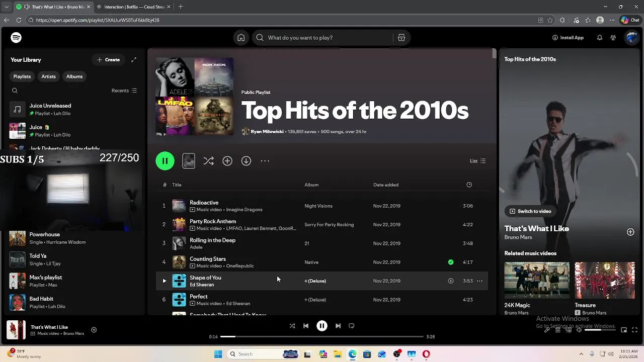Search in Your Library magnifier icon

pyautogui.click(x=15, y=90)
